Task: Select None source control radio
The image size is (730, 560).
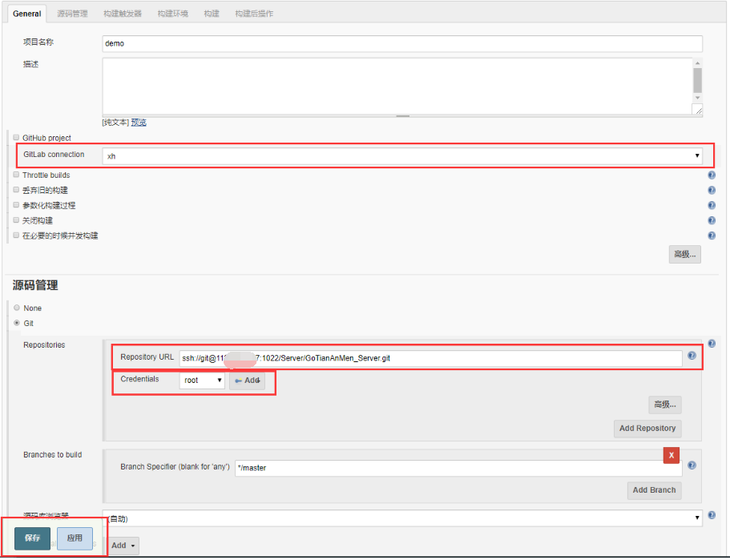Action: click(17, 308)
